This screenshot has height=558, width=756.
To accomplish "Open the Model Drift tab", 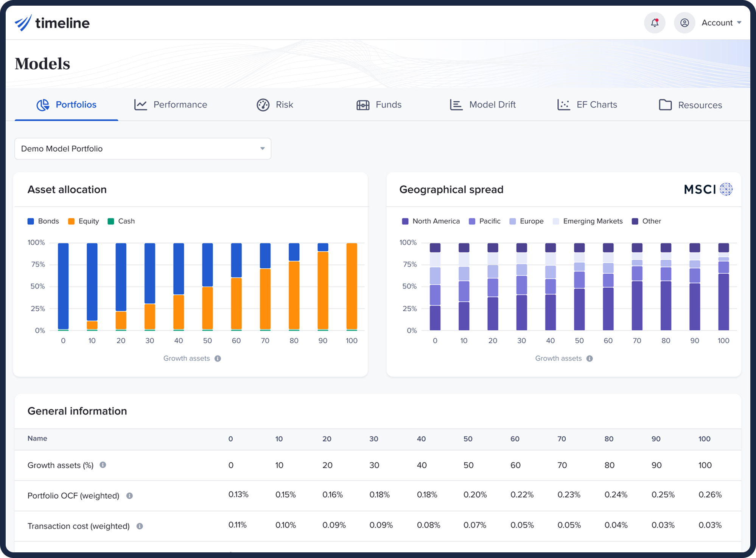I will [483, 105].
